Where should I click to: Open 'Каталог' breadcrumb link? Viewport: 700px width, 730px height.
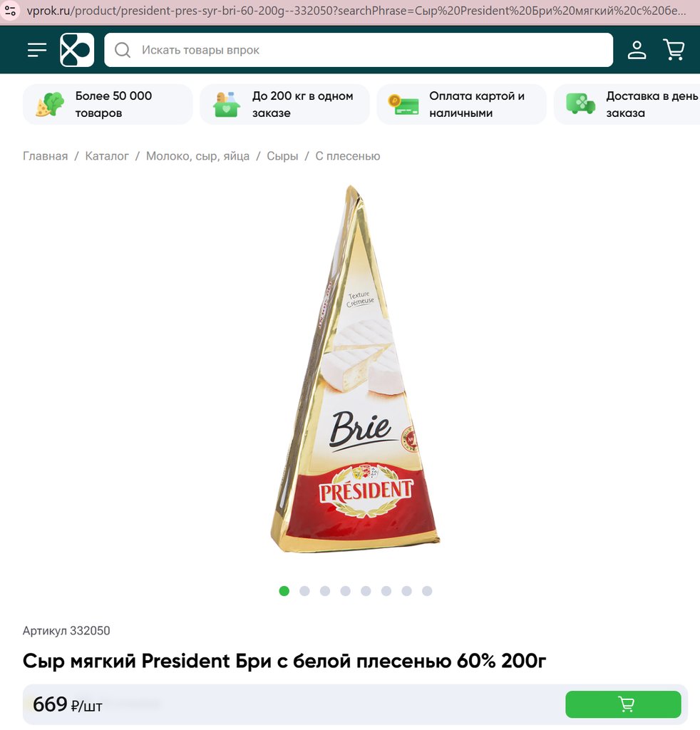point(107,156)
